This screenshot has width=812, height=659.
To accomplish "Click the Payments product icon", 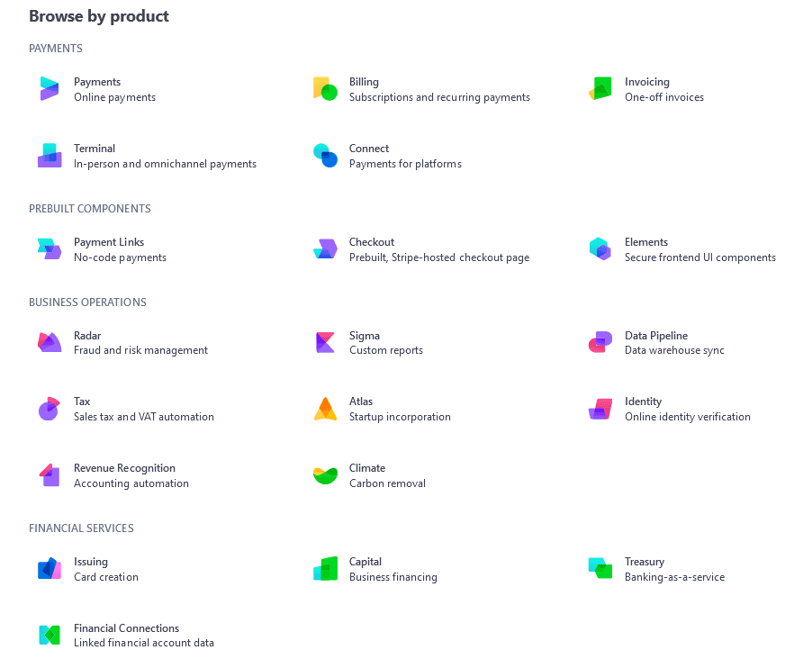I will click(50, 88).
